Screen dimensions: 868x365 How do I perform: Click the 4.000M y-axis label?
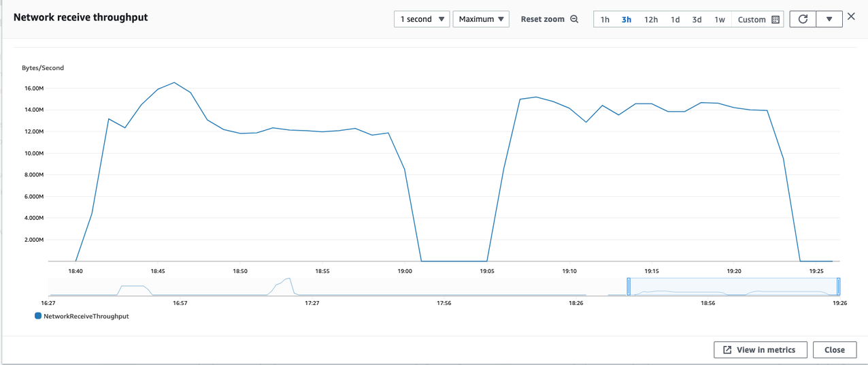tap(33, 218)
